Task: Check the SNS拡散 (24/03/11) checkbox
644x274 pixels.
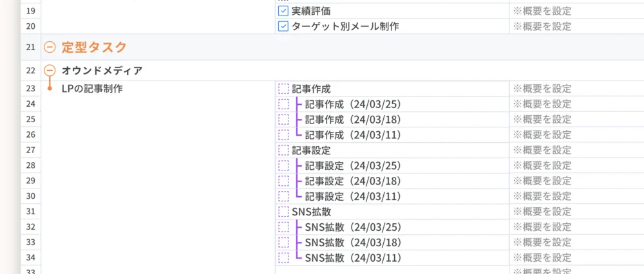Action: (x=283, y=259)
